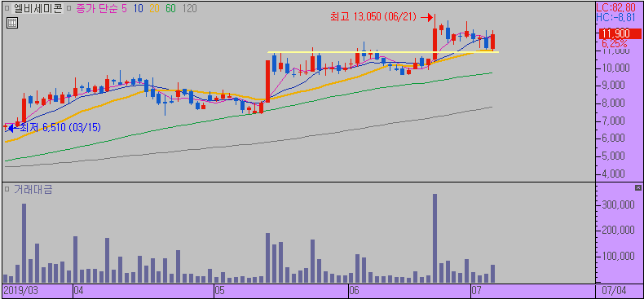The height and width of the screenshot is (299, 644).
Task: Select the 종가 단순 moving average label
Action: [x=97, y=8]
